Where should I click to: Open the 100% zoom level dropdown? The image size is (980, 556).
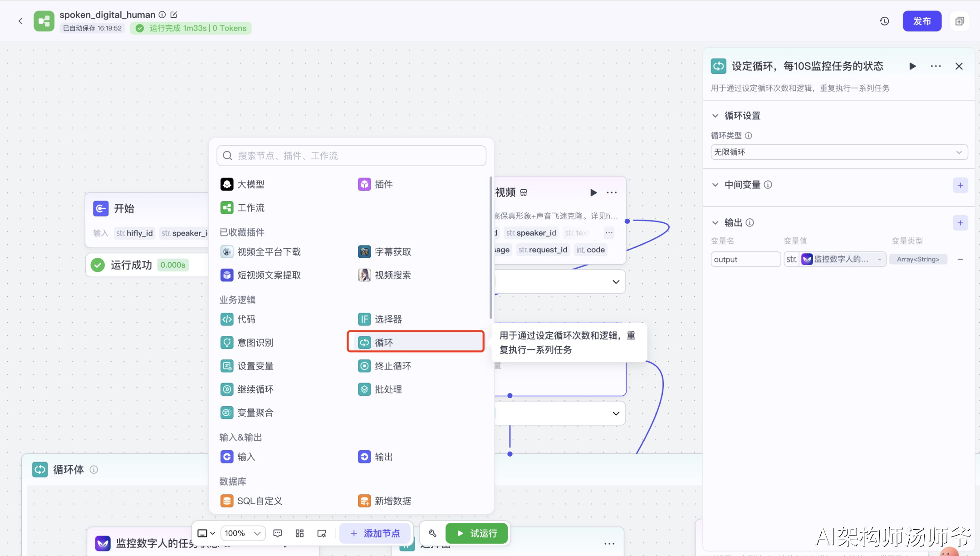243,533
